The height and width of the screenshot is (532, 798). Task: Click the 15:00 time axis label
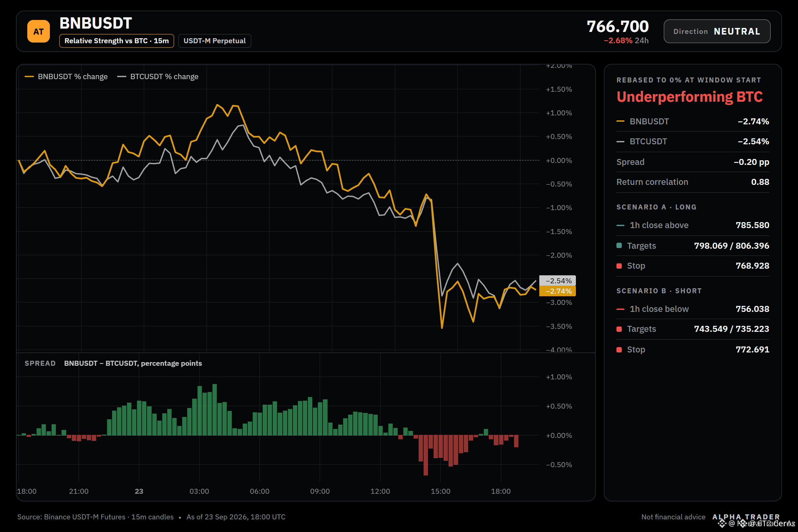pos(440,491)
